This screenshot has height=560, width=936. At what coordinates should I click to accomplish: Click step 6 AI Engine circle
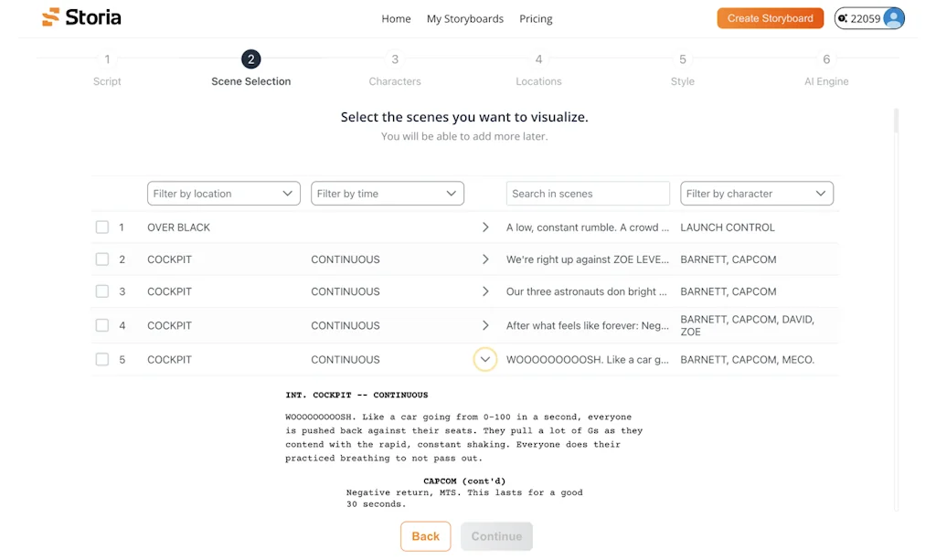point(826,58)
